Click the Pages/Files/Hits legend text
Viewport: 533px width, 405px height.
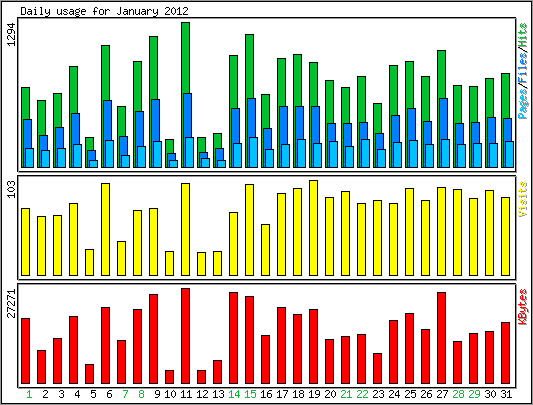(x=523, y=71)
